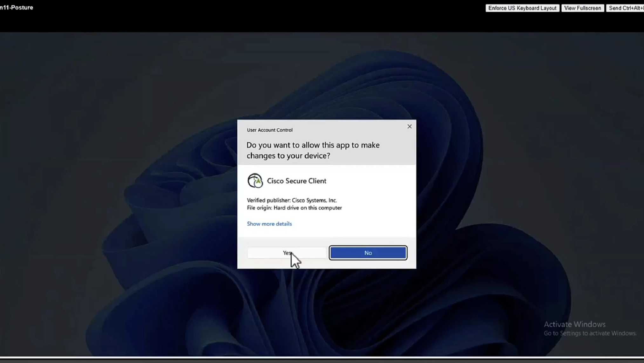Click the n11-Posture console title

17,7
